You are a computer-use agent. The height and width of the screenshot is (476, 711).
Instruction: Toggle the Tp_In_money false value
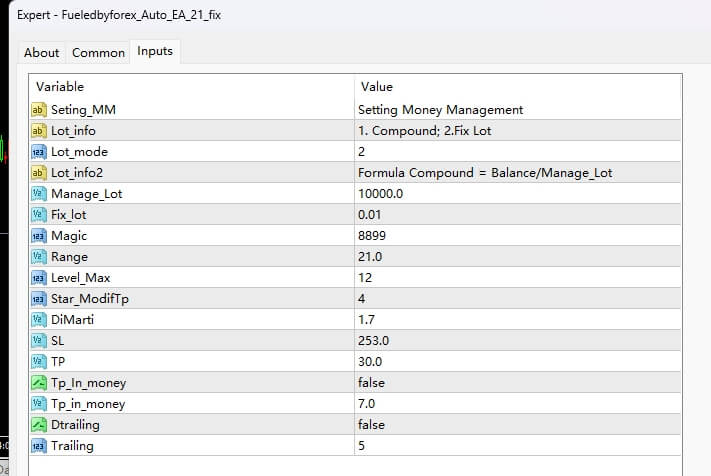point(374,383)
